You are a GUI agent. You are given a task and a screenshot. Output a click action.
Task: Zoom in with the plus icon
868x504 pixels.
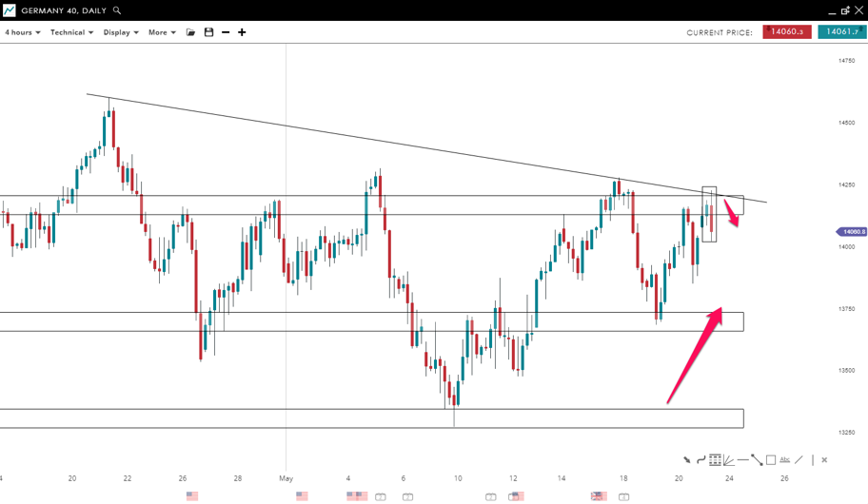click(x=242, y=32)
